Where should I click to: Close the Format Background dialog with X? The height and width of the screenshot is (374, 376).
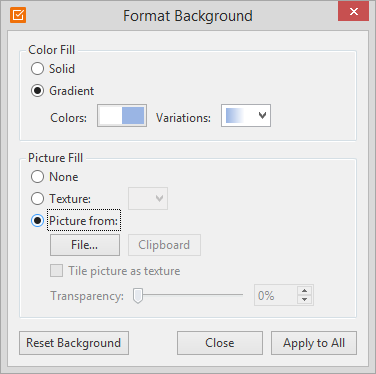pos(354,12)
